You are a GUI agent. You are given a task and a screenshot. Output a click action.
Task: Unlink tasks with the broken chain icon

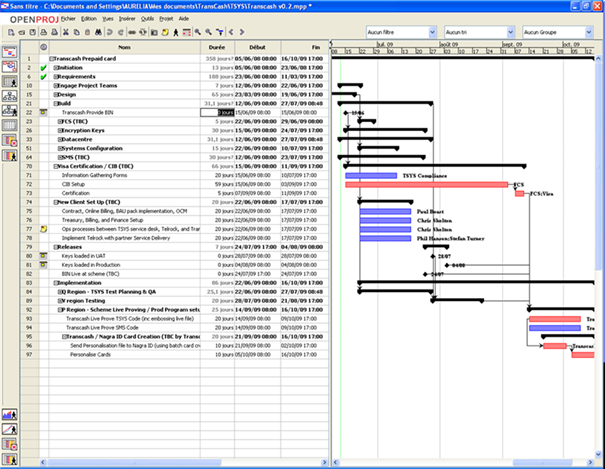(x=143, y=32)
